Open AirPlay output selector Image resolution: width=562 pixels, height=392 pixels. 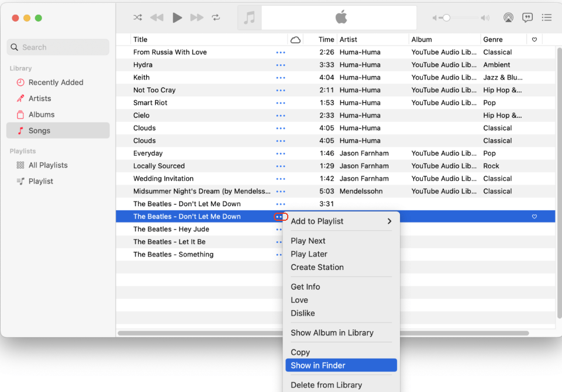point(508,18)
